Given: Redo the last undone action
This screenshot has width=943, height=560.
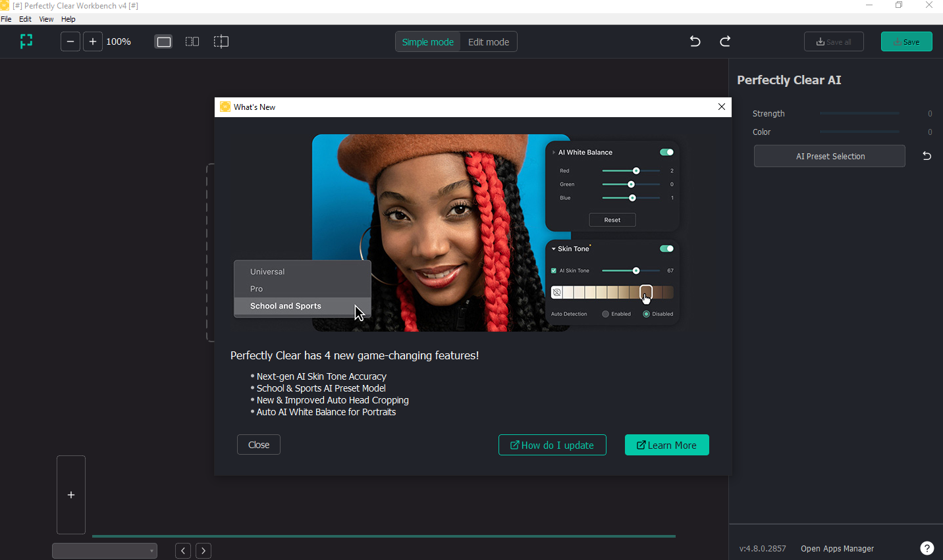Looking at the screenshot, I should (725, 41).
